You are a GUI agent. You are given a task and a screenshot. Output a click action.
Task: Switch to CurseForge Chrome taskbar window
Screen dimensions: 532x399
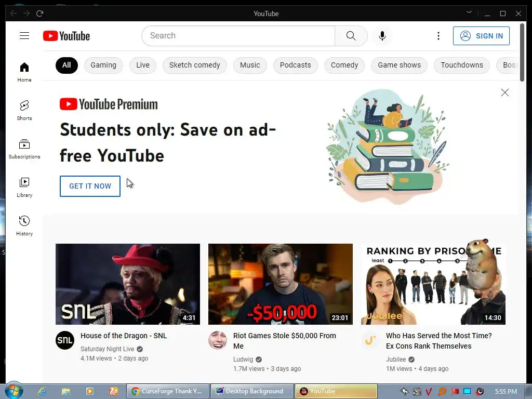point(168,391)
